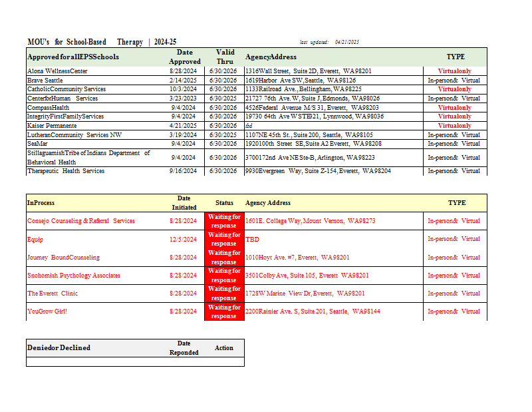Select the "Status" column header

[224, 203]
